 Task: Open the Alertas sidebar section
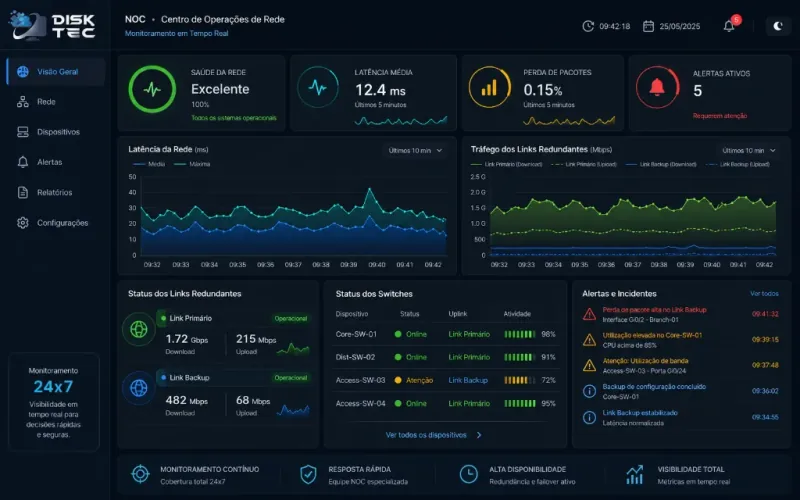tap(39, 162)
